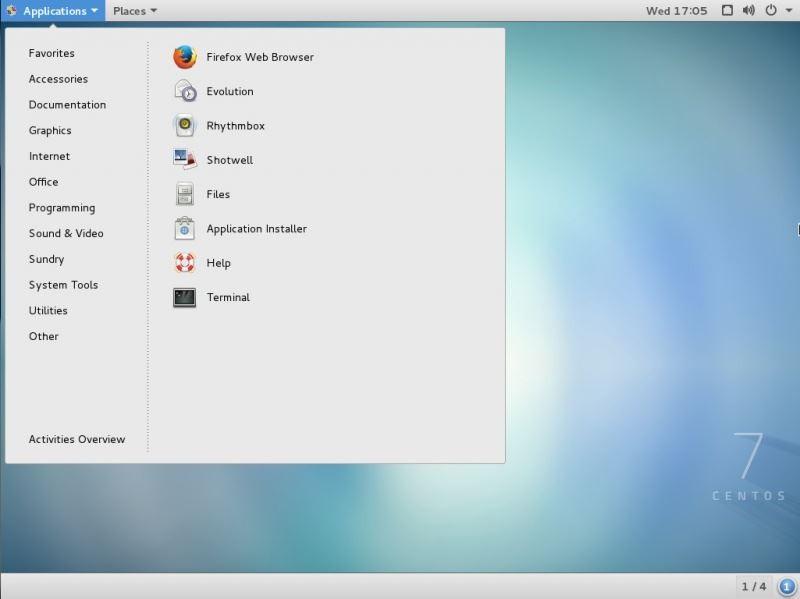Viewport: 800px width, 599px height.
Task: Open the Evolution mail icon
Action: pos(185,91)
